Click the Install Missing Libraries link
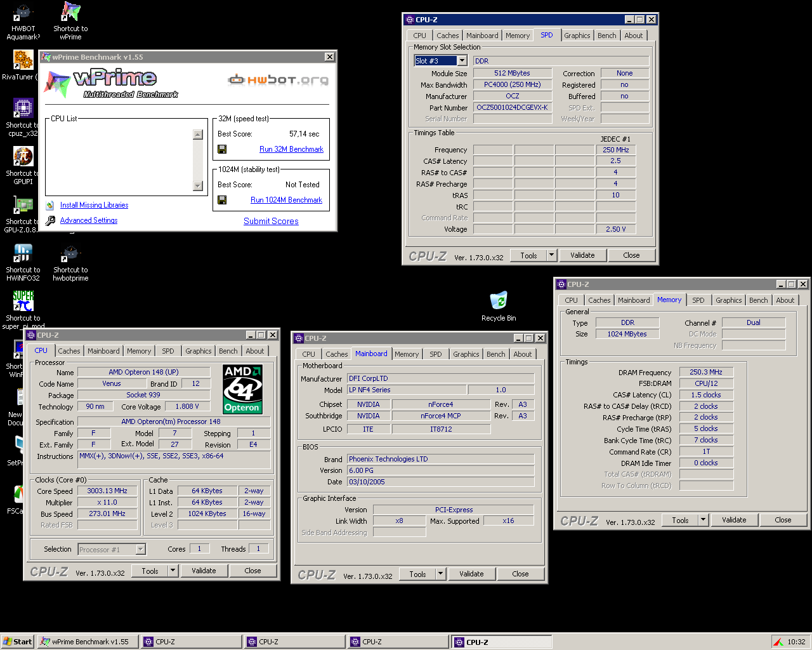 94,205
